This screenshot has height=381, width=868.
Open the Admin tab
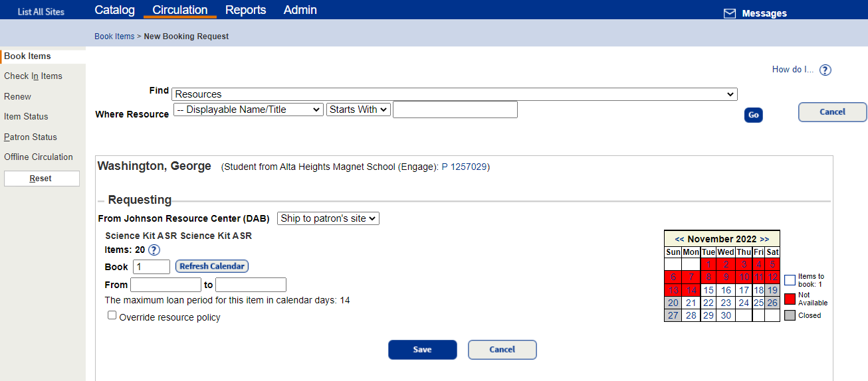300,10
